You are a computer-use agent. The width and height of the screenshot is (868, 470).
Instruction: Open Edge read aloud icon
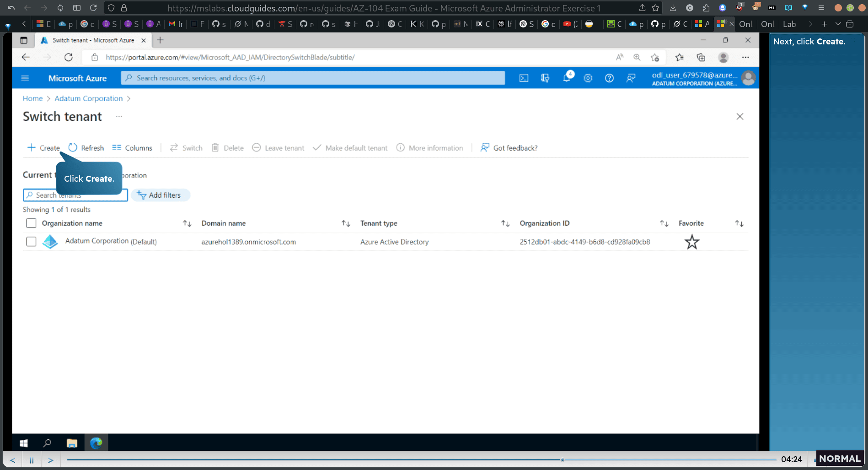coord(619,57)
